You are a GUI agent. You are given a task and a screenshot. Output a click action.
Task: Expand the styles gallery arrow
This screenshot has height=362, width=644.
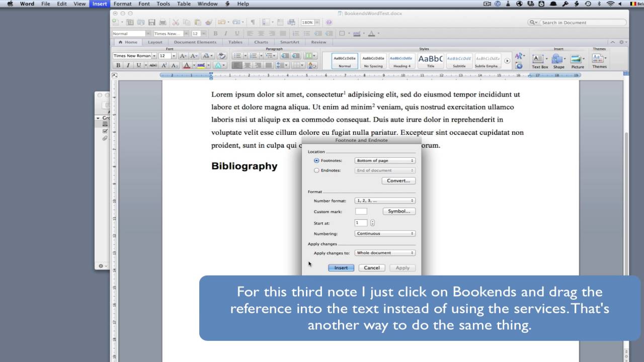[x=507, y=61]
